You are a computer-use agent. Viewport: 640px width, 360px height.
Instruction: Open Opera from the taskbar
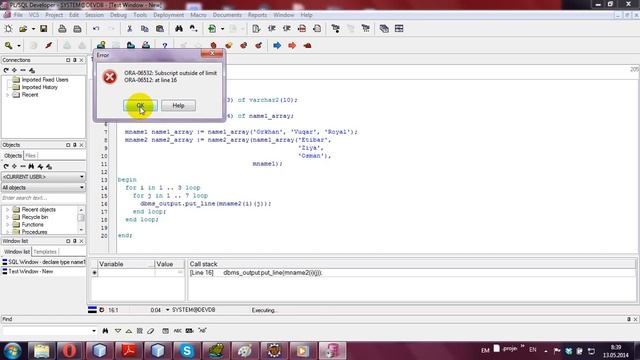70,351
